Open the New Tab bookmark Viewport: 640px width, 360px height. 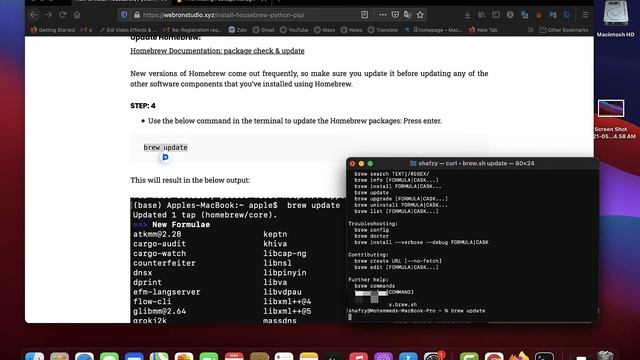pos(483,30)
